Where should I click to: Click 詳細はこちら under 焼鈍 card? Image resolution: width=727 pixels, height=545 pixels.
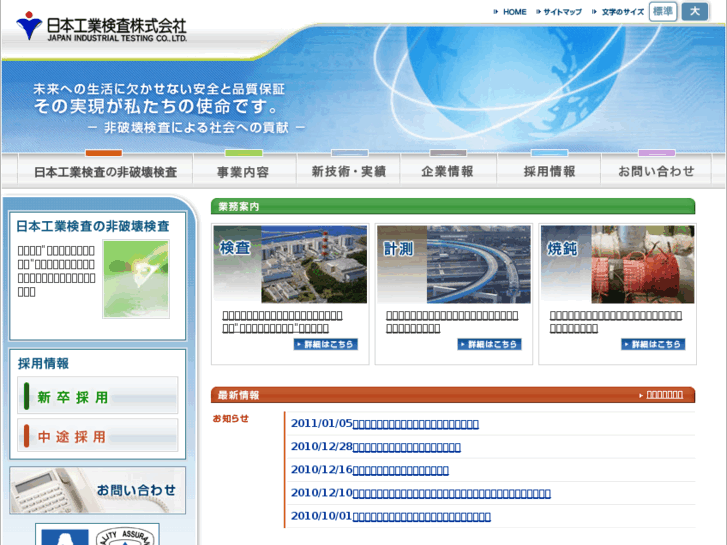653,344
